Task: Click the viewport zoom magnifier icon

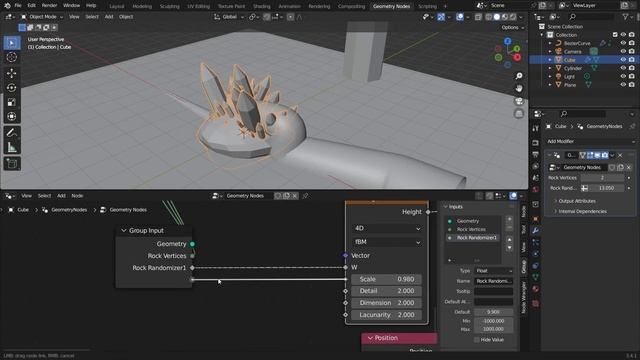Action: pos(519,76)
